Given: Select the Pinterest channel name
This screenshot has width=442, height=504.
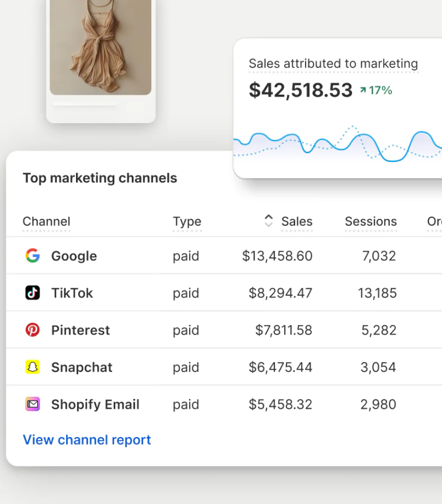Looking at the screenshot, I should pyautogui.click(x=80, y=330).
